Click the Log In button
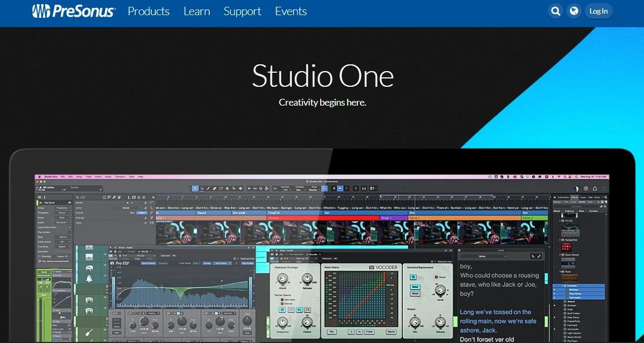This screenshot has width=644, height=343. pos(598,10)
